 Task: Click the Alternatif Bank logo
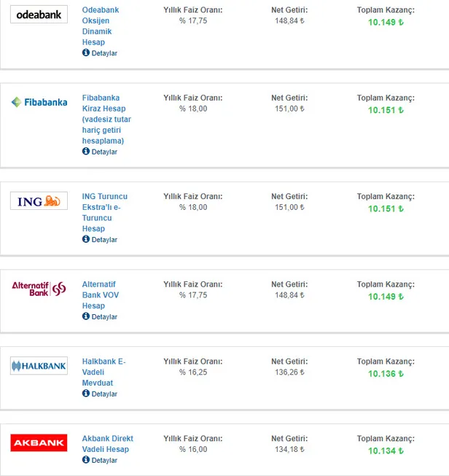pos(39,289)
